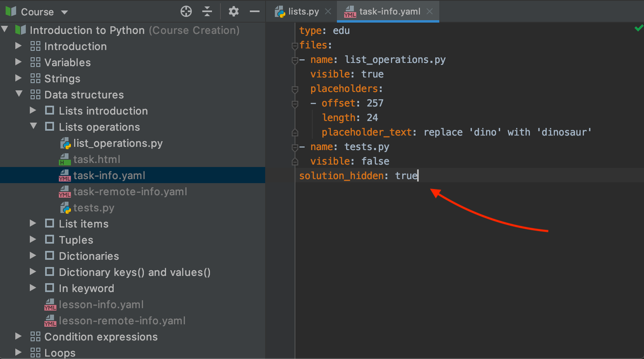Select tests.py in the course tree
Viewport: 644px width, 359px height.
(94, 208)
